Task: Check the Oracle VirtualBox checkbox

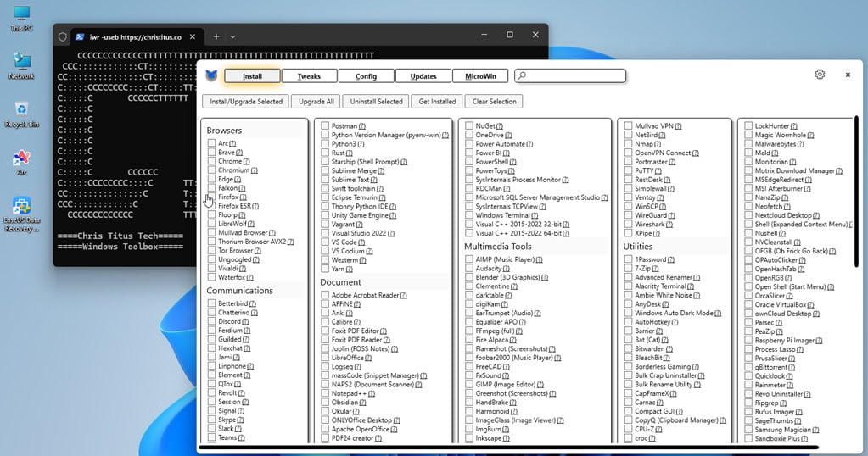Action: click(748, 304)
